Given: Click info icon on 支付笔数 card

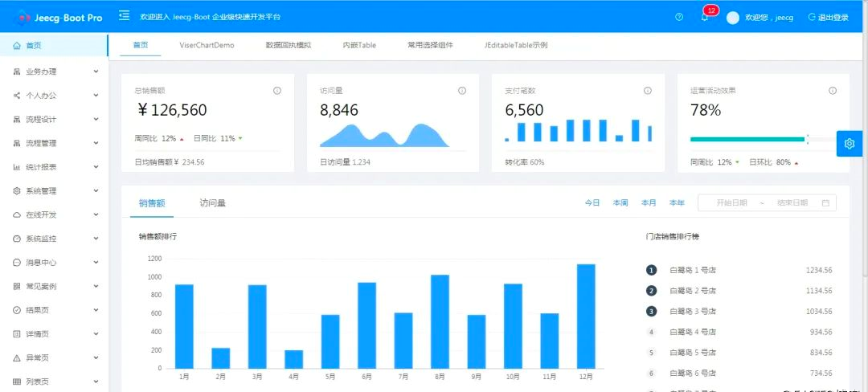Looking at the screenshot, I should 647,91.
